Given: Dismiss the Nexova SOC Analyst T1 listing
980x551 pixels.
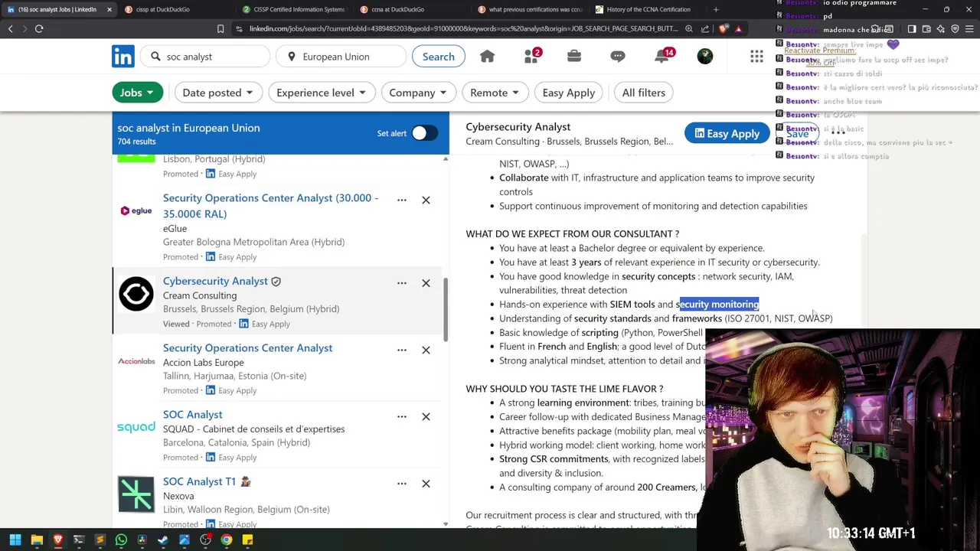Looking at the screenshot, I should (426, 484).
